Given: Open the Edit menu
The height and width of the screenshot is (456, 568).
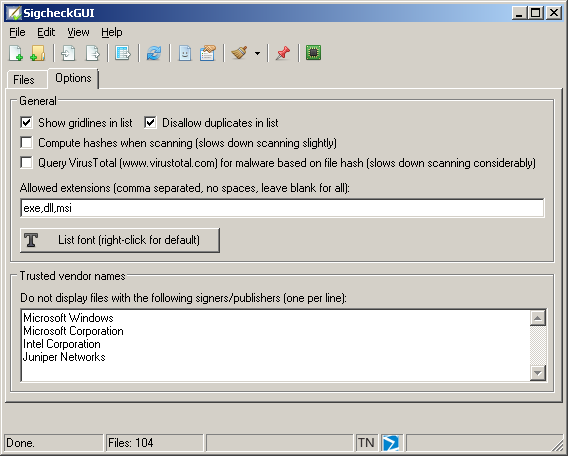Looking at the screenshot, I should click(x=46, y=32).
